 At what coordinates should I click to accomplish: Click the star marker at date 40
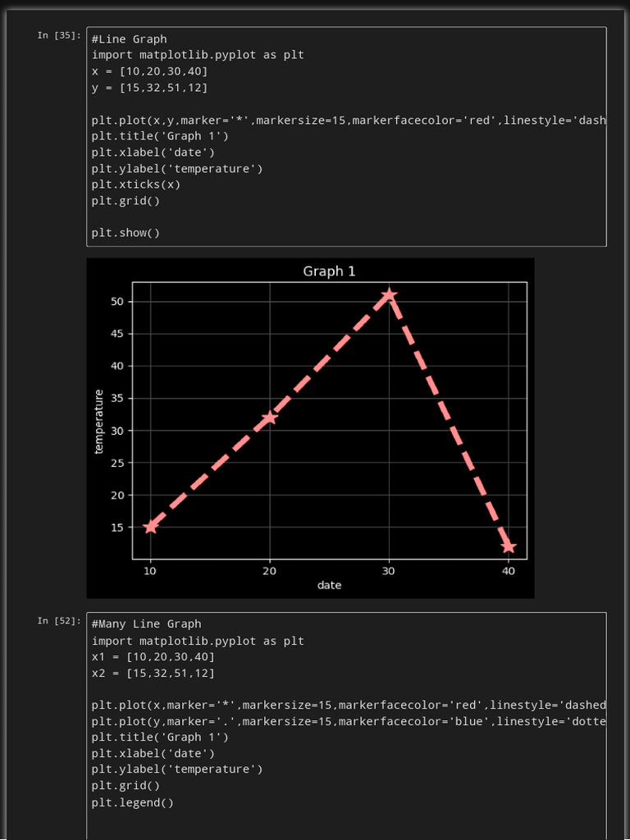509,546
